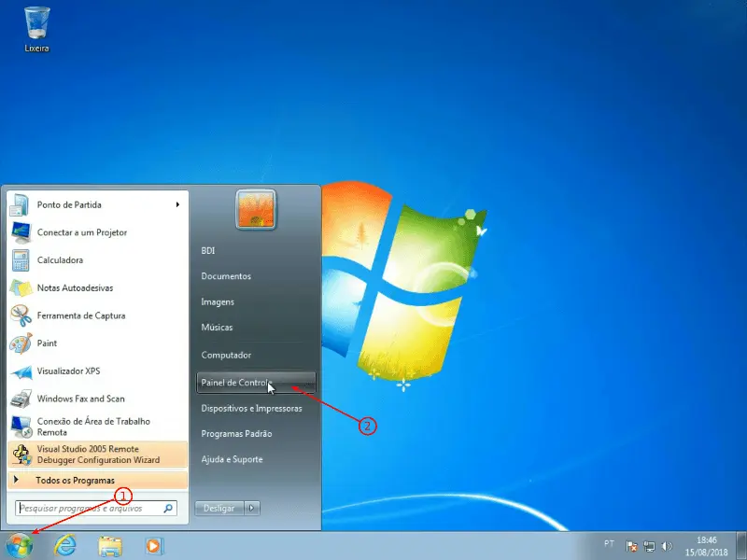Open Paint via its palette icon

pyautogui.click(x=21, y=343)
